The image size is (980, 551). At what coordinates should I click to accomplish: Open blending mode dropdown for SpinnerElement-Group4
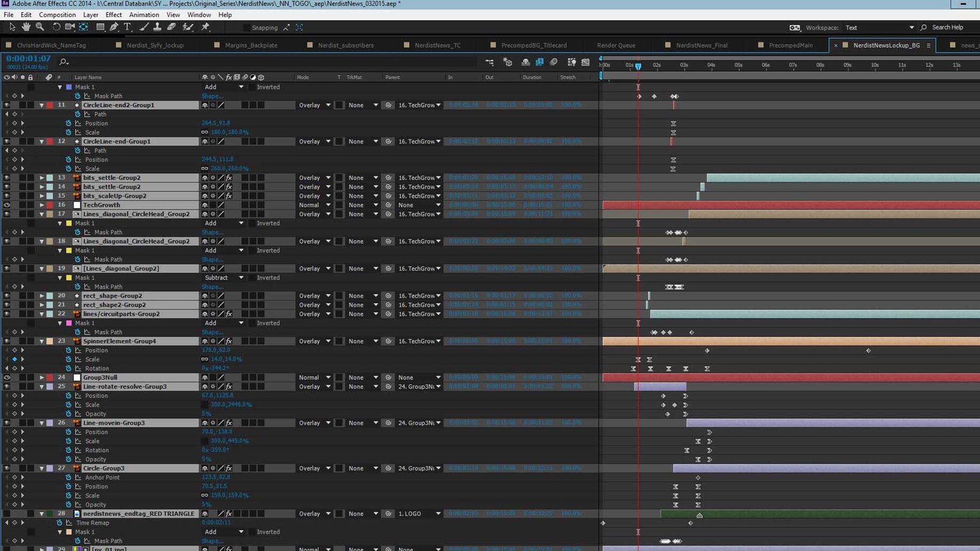(314, 342)
